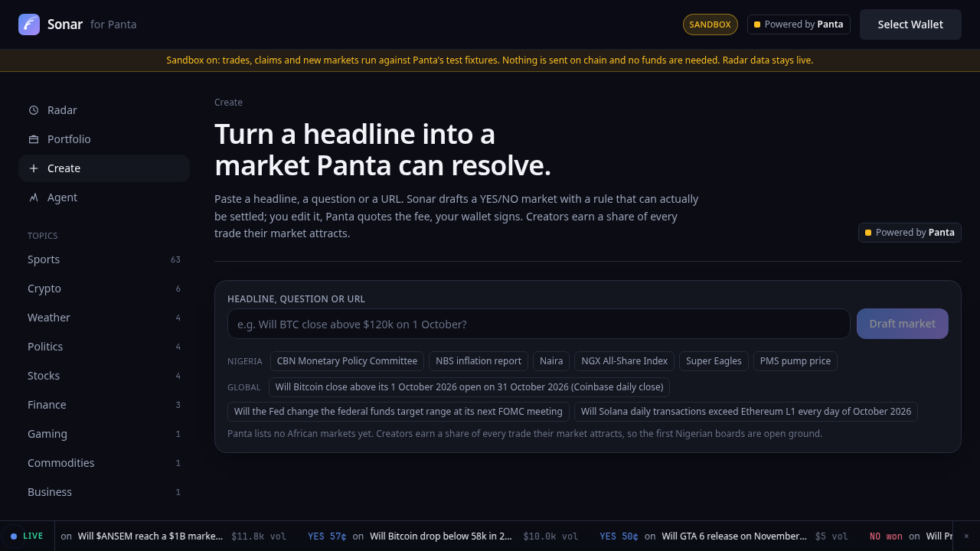The width and height of the screenshot is (980, 551).
Task: Click the YES 50¢ ticker price
Action: tap(619, 536)
